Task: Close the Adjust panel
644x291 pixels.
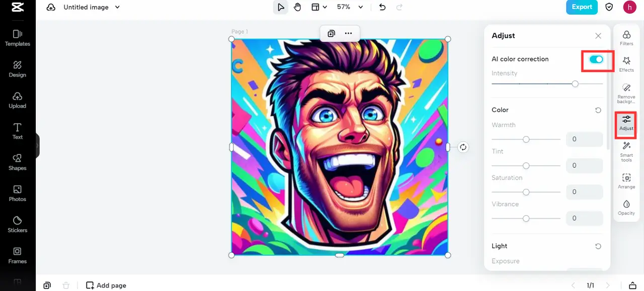Action: click(x=598, y=36)
